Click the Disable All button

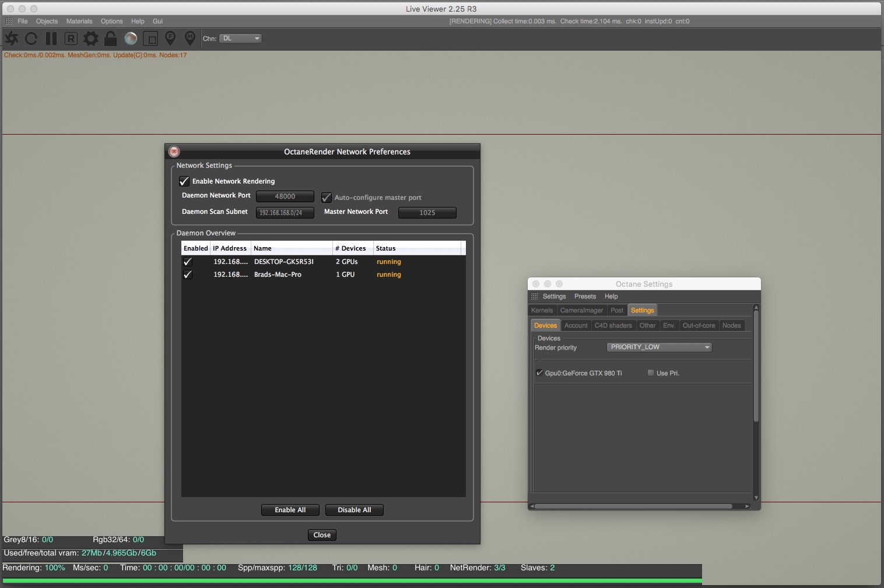355,510
